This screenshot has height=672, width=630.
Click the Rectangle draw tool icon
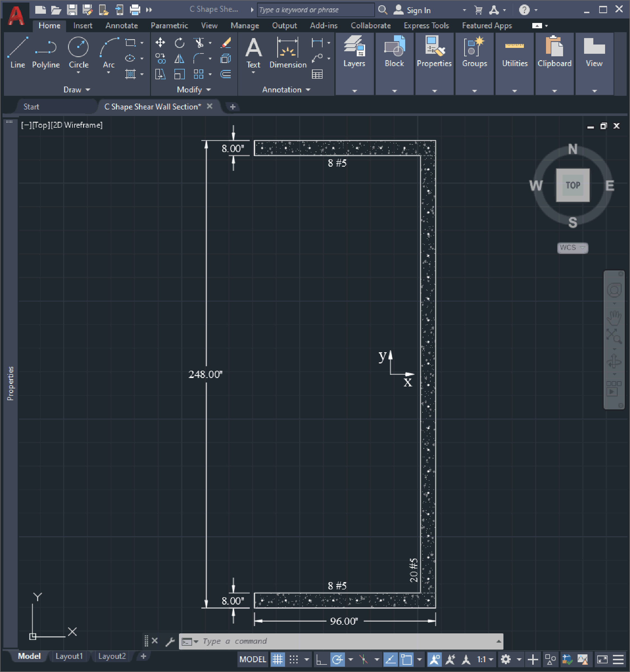point(130,43)
